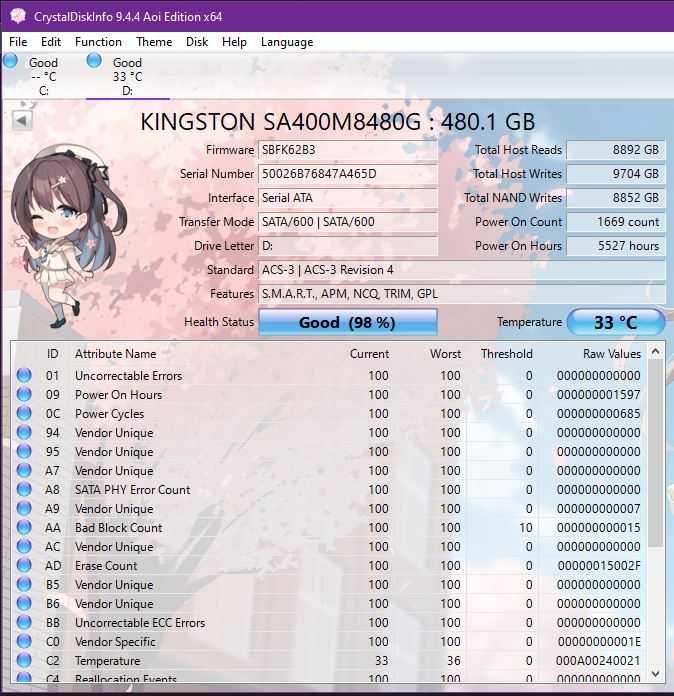Open the Theme menu
The image size is (674, 696).
tap(154, 42)
